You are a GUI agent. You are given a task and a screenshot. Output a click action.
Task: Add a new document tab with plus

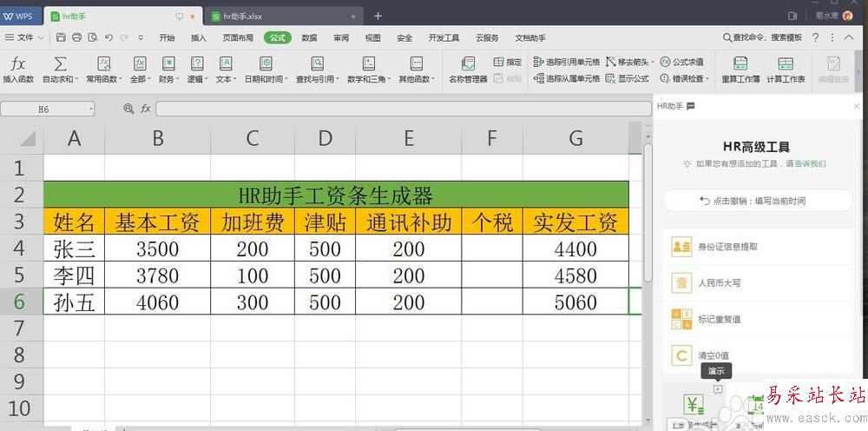[378, 16]
